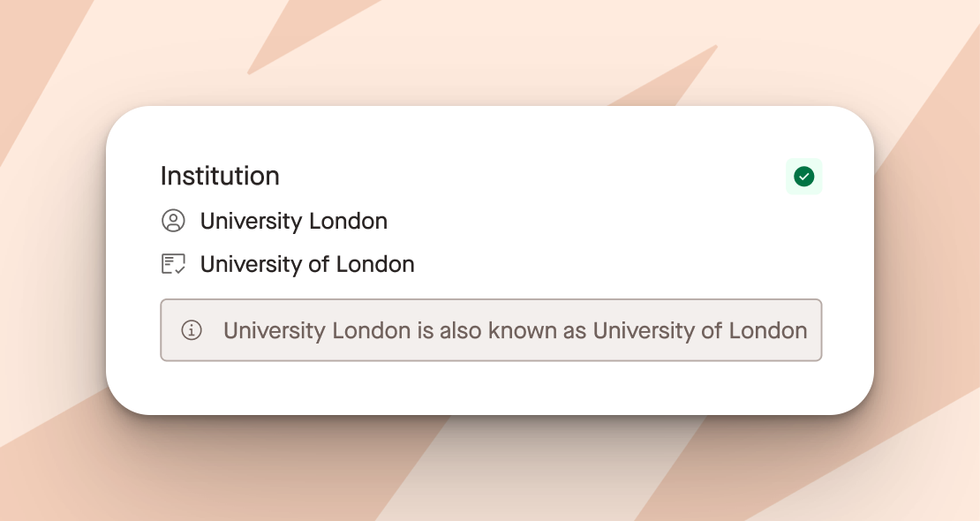The width and height of the screenshot is (980, 521).
Task: Select verified value University of London row
Action: (x=288, y=264)
